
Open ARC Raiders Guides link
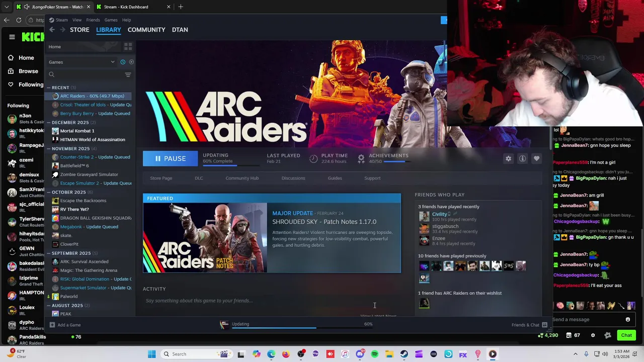[335, 178]
